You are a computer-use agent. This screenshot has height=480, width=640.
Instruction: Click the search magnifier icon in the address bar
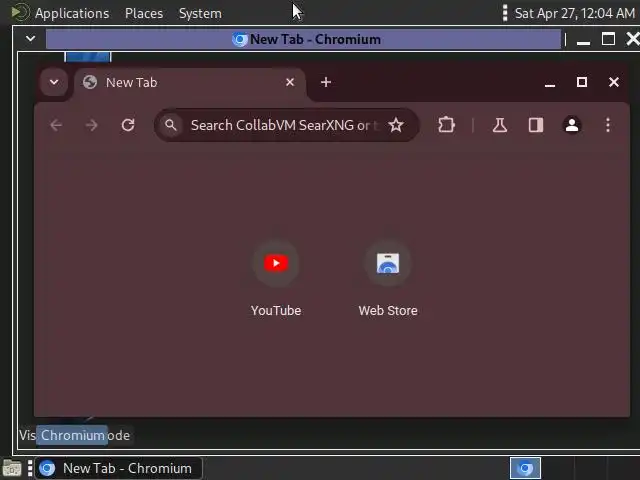click(171, 125)
